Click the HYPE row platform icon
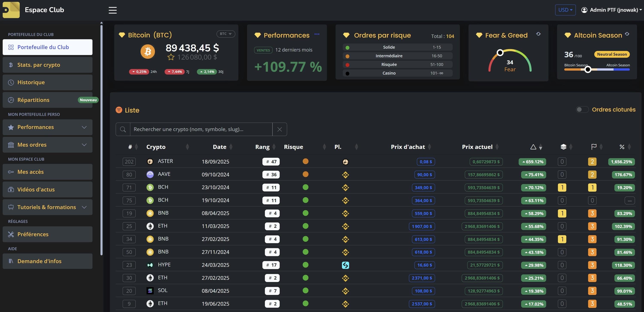Image resolution: width=644 pixels, height=312 pixels. click(x=345, y=265)
